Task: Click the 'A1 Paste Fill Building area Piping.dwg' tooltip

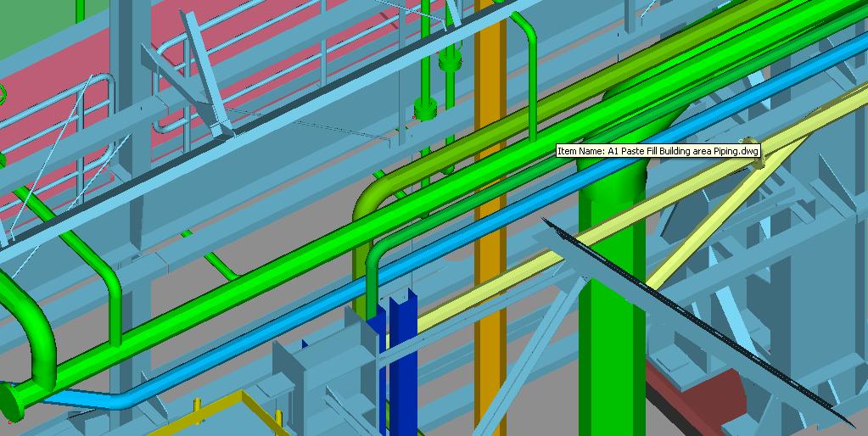Action: pos(658,151)
